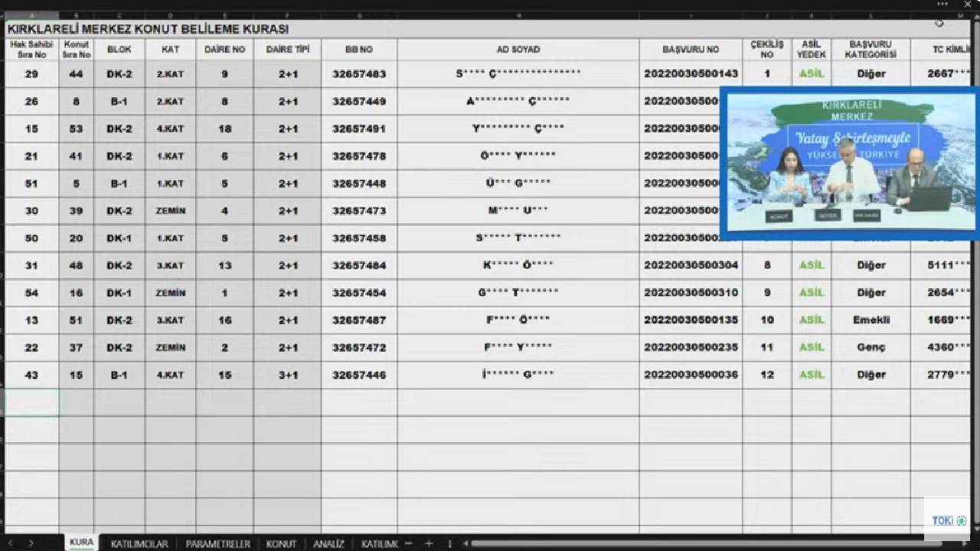
Task: Go to previous sheet with left arrow
Action: coord(10,543)
